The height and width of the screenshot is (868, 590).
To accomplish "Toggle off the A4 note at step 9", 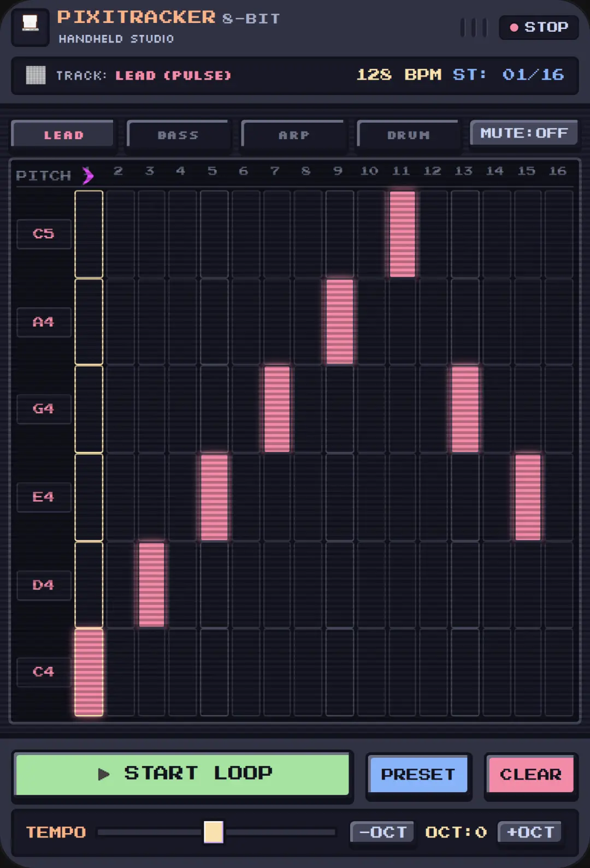I will coord(340,322).
